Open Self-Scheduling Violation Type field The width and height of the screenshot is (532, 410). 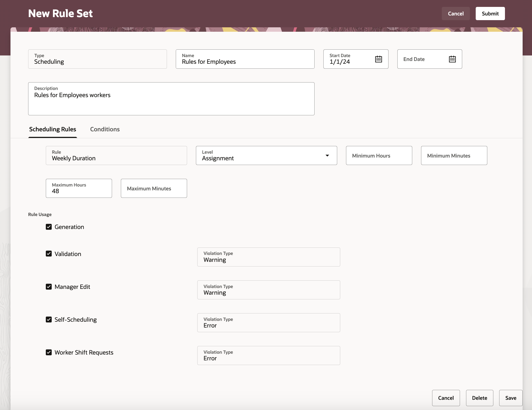(268, 323)
